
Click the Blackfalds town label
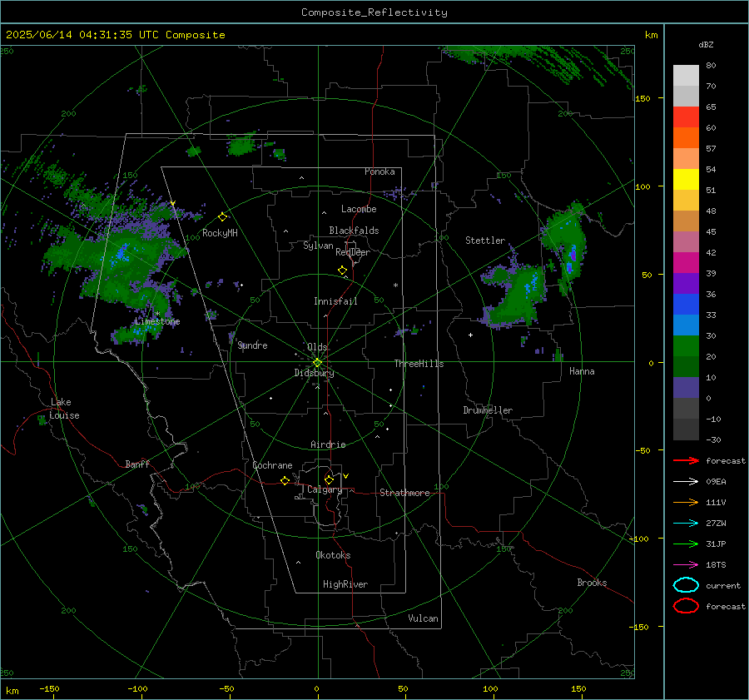click(354, 231)
